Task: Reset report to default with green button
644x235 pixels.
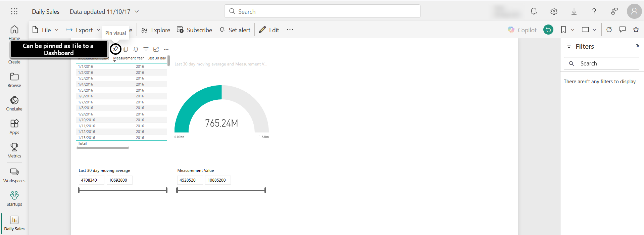Action: (548, 30)
